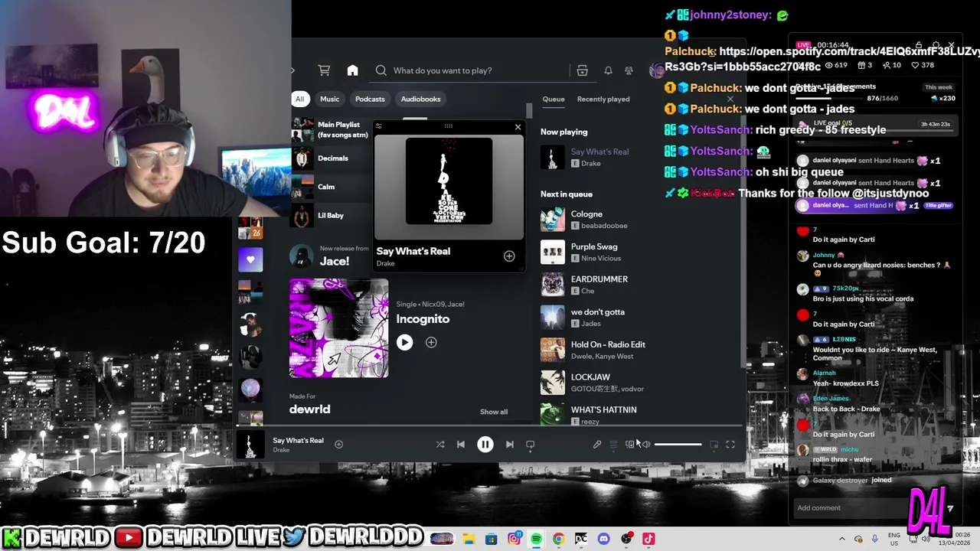Add Say What's Real from popup card
Screen dimensions: 980x551
click(509, 256)
